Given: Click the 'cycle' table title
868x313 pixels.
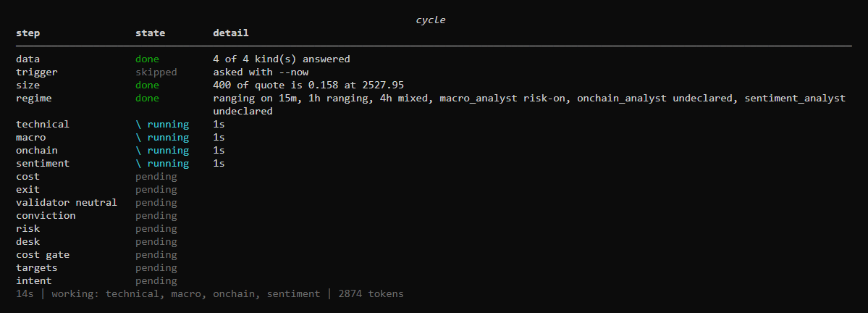Looking at the screenshot, I should [x=431, y=20].
